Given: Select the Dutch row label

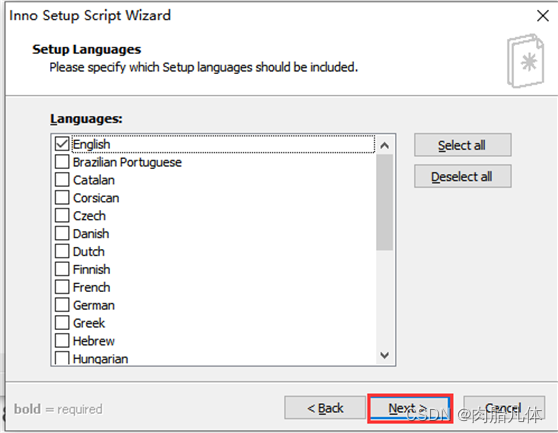Looking at the screenshot, I should (89, 252).
